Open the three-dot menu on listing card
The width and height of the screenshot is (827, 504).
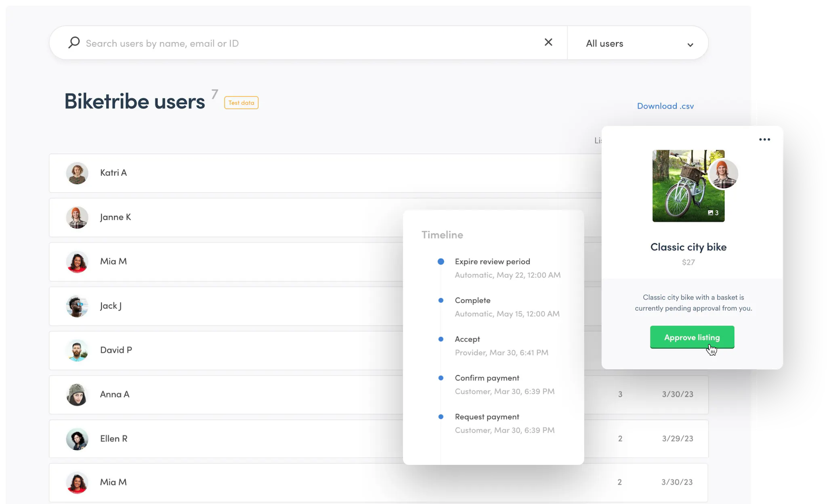(x=764, y=140)
